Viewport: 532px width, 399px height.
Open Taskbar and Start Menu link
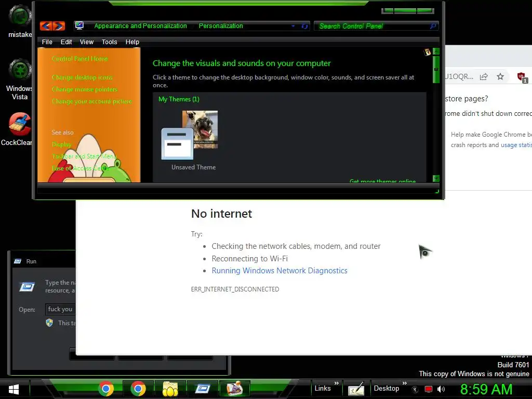[84, 156]
